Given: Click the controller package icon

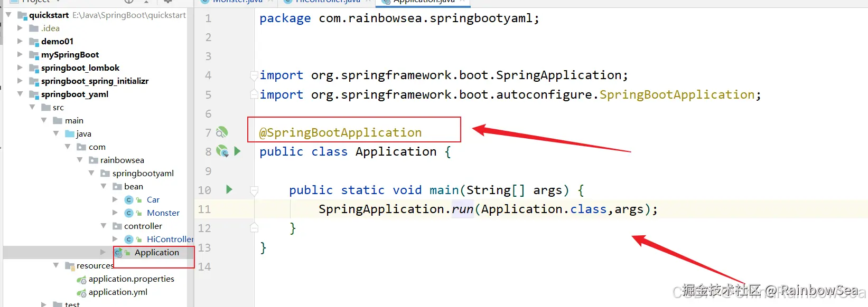Looking at the screenshot, I should [x=117, y=226].
